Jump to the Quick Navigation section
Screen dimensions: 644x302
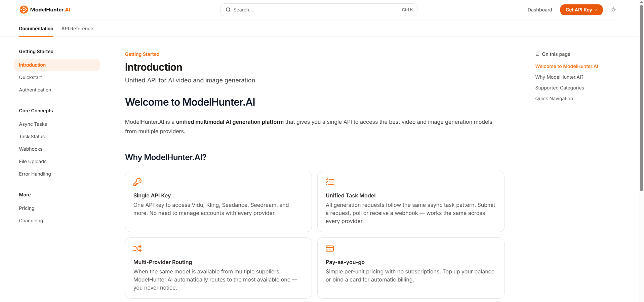pyautogui.click(x=554, y=99)
